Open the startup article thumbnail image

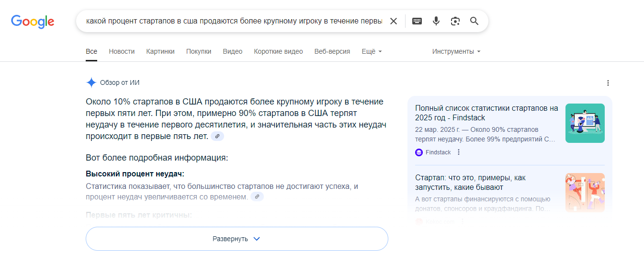coord(585,192)
